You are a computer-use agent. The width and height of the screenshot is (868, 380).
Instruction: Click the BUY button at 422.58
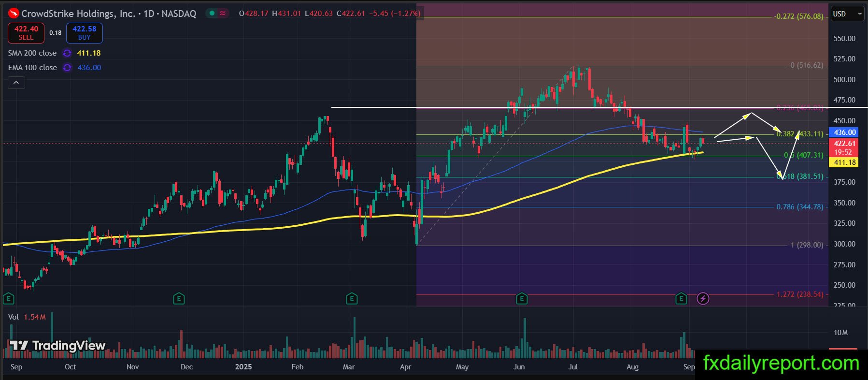tap(85, 33)
